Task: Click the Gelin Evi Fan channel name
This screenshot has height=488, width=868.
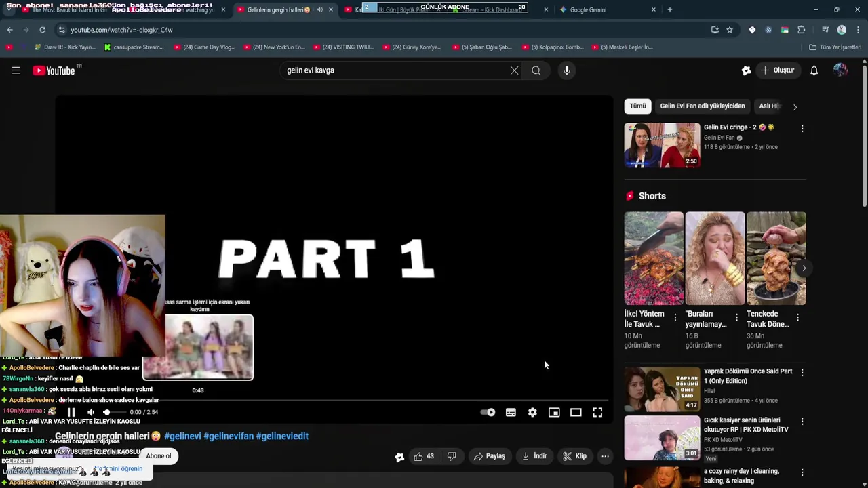Action: tap(719, 138)
